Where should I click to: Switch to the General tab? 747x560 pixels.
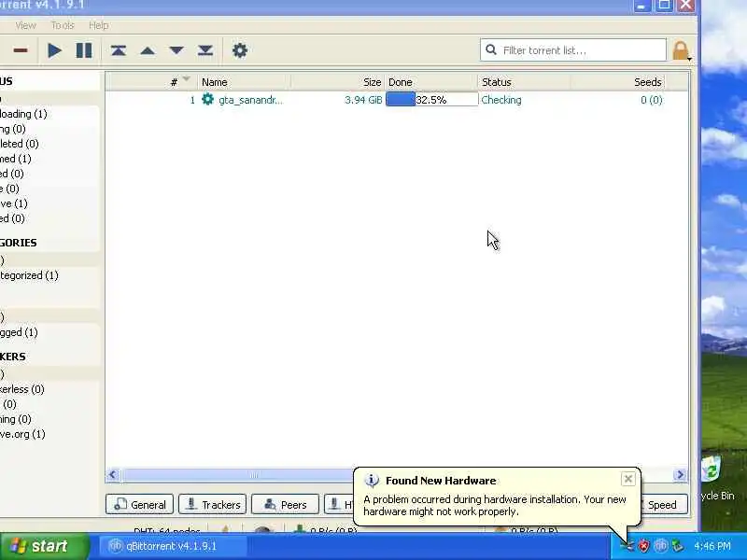coord(139,504)
